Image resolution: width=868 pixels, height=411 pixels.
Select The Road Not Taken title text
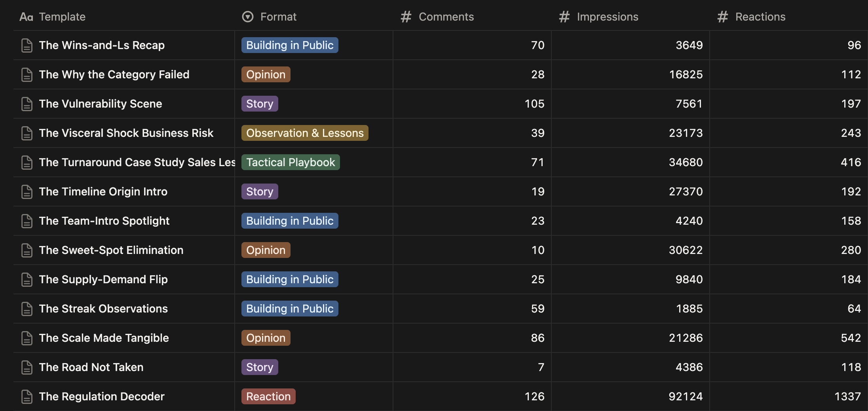[91, 367]
